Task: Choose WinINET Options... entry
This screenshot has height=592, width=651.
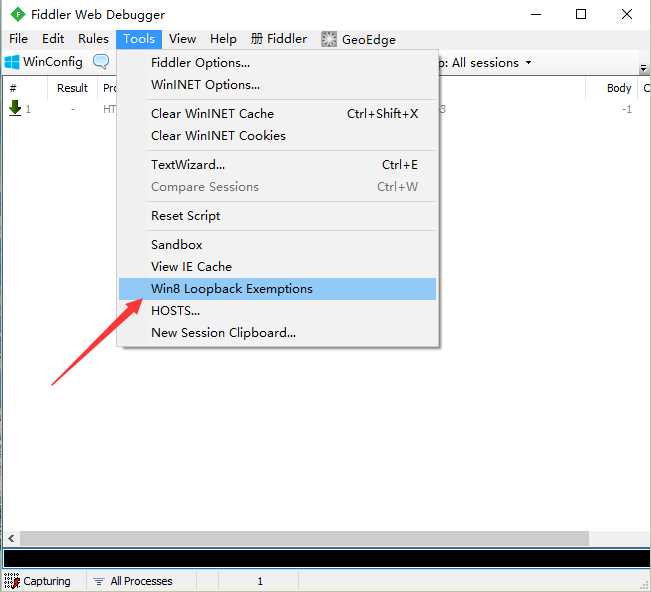Action: pyautogui.click(x=277, y=85)
